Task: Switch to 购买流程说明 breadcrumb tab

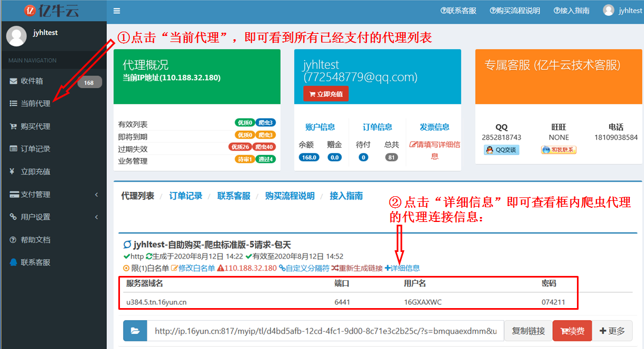Action: [290, 196]
